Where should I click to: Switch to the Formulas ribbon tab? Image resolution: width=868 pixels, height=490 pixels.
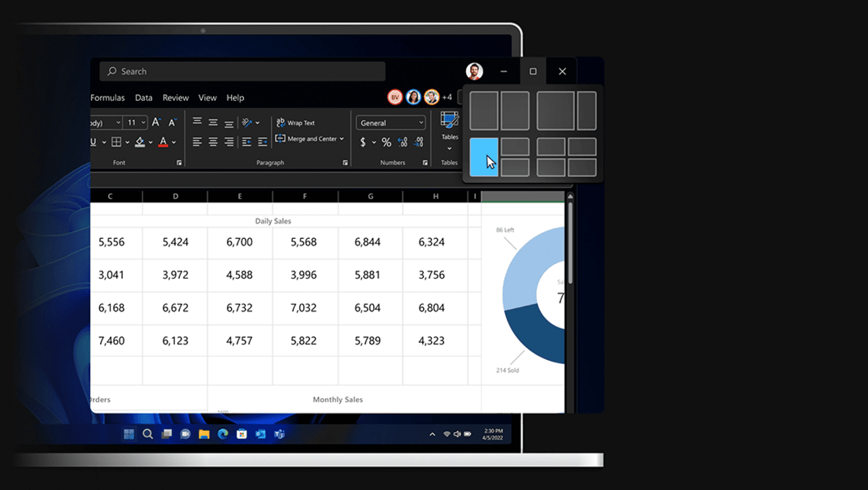coord(107,98)
